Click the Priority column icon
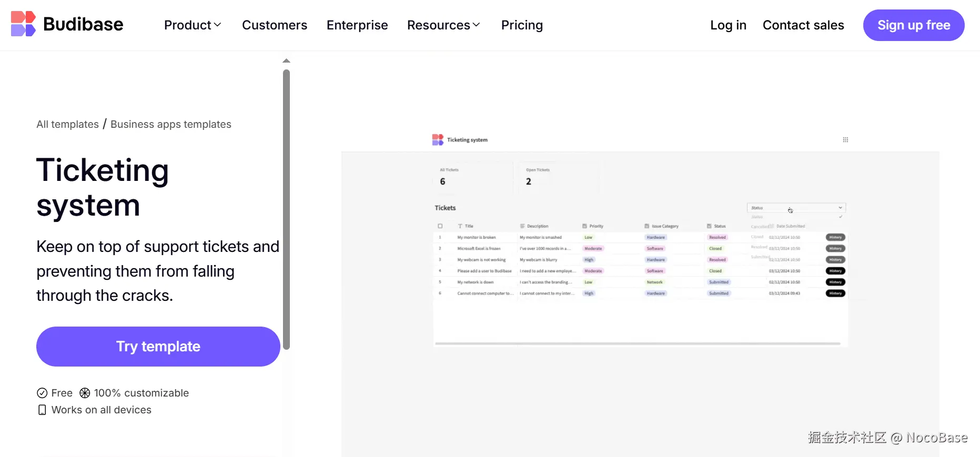 pos(584,226)
